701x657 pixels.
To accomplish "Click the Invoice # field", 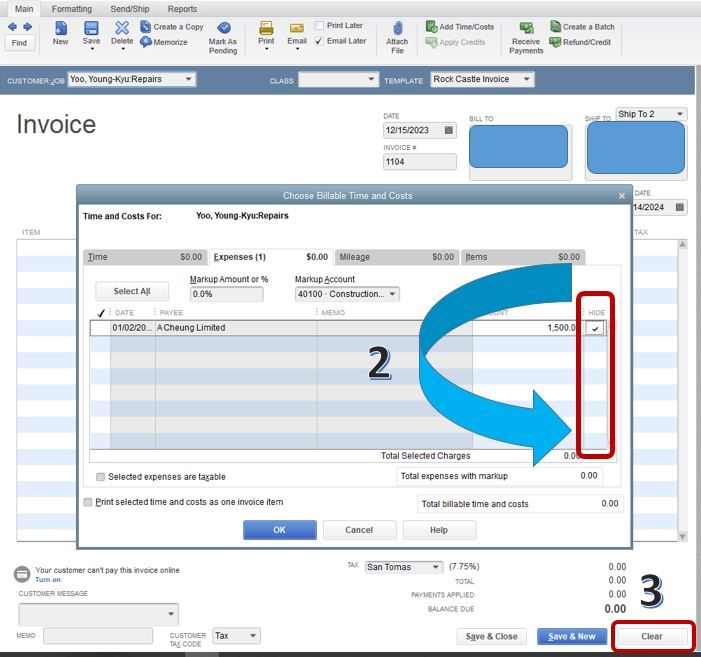I will click(420, 162).
